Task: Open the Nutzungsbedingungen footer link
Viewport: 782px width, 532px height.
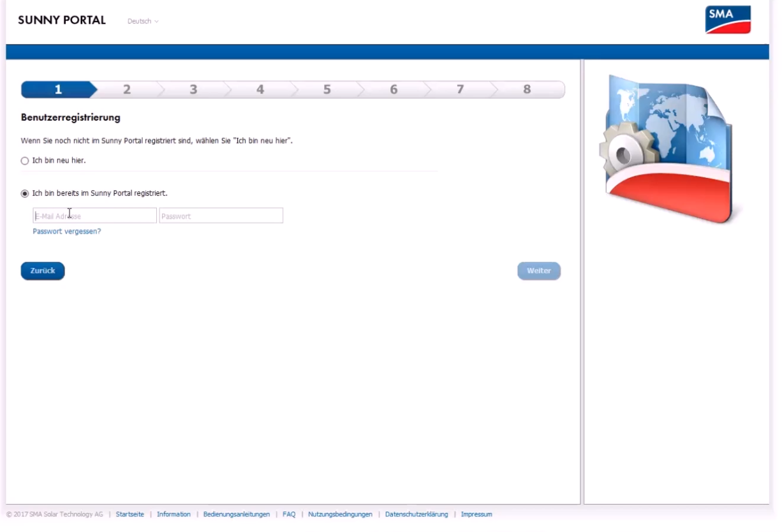Action: (340, 514)
